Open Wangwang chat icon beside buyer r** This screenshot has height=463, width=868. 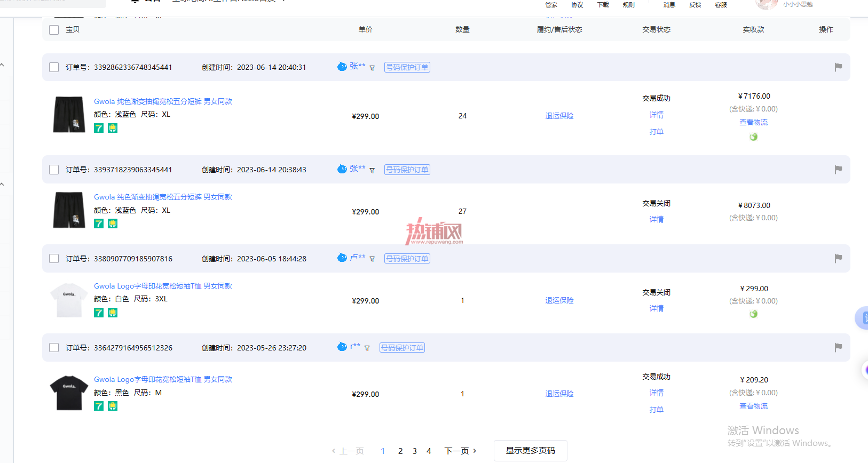(x=342, y=347)
